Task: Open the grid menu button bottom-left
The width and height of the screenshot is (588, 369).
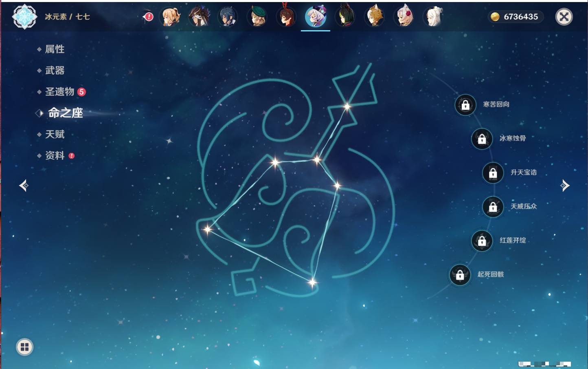Action: click(x=24, y=347)
